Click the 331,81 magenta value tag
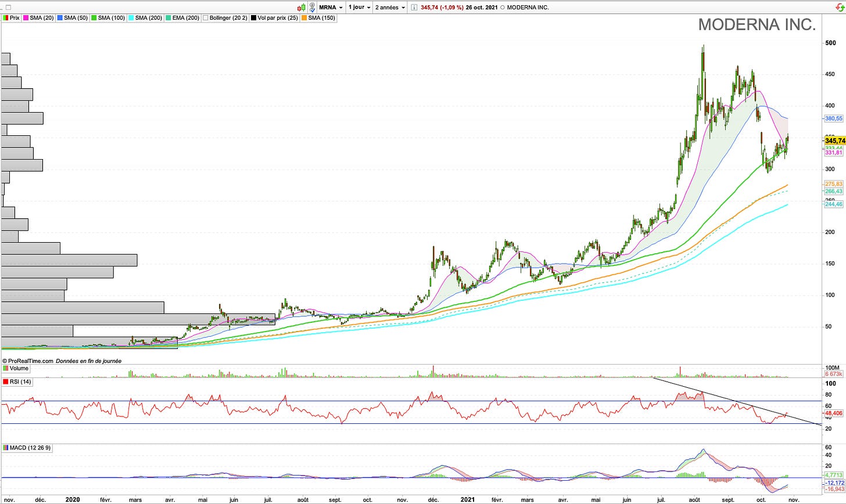846x504 pixels. click(x=833, y=153)
